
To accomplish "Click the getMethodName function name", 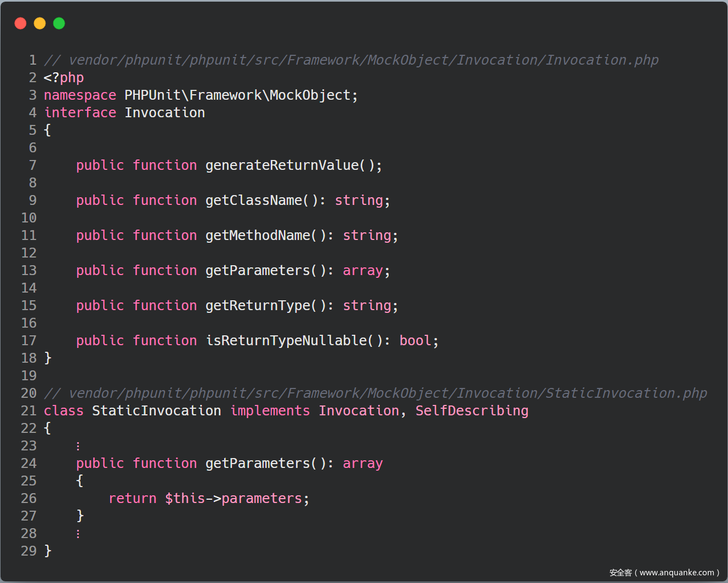I will click(x=258, y=236).
